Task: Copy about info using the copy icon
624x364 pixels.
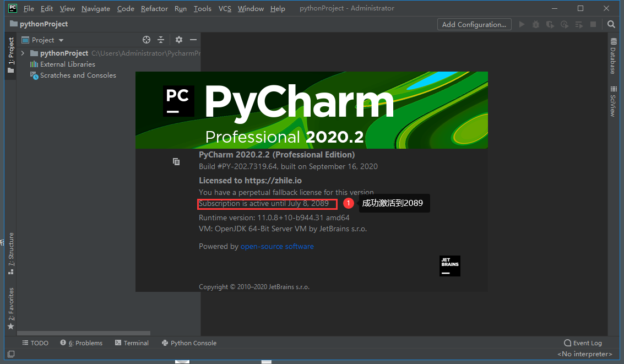Action: [176, 161]
